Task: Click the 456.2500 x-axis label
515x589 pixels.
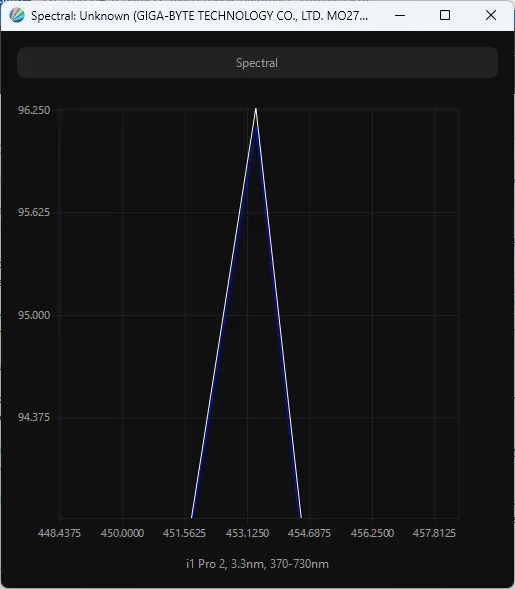Action: coord(372,533)
